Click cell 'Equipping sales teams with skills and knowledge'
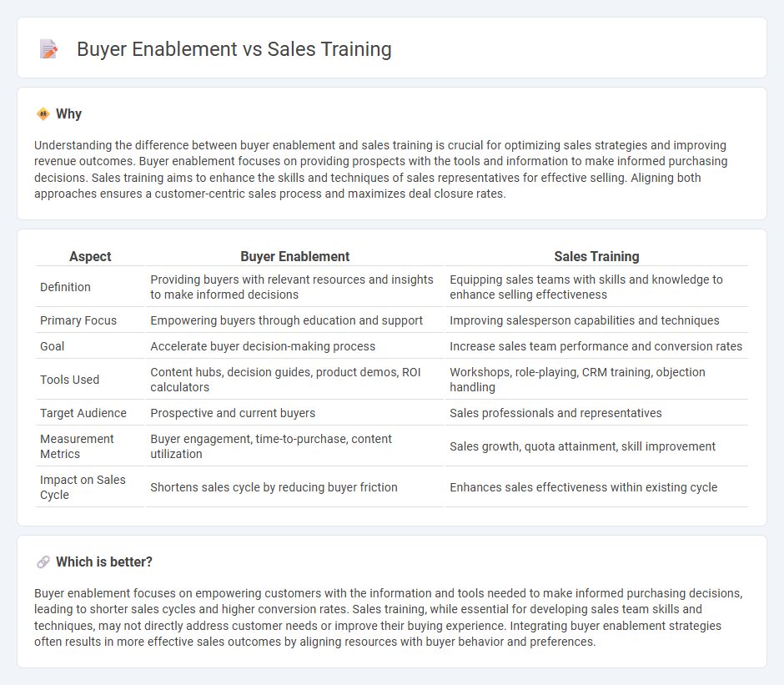 [596, 287]
